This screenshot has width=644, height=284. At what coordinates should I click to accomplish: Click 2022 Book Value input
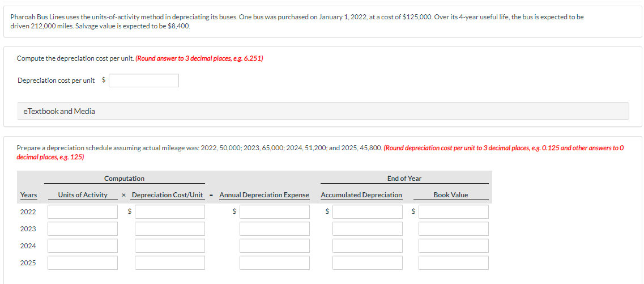coord(454,211)
